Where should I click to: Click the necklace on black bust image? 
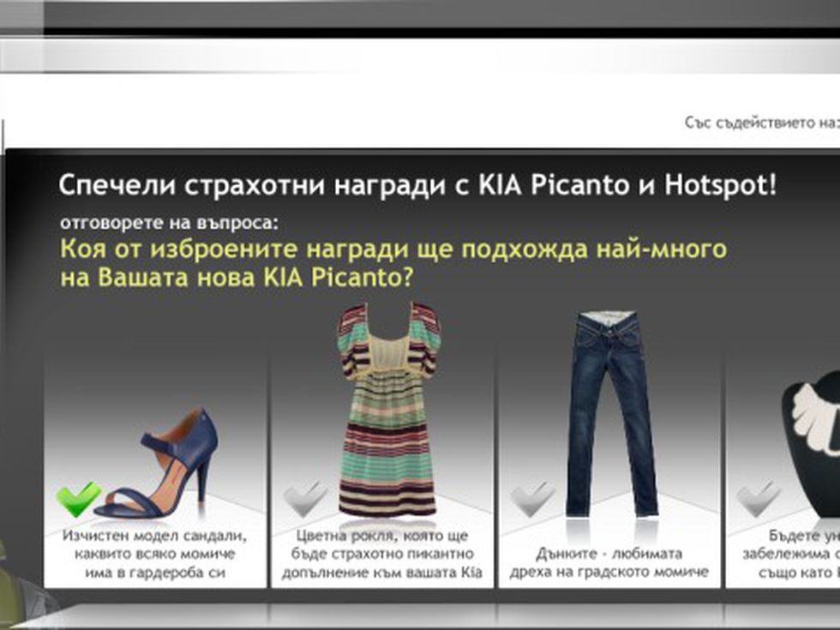(x=811, y=445)
